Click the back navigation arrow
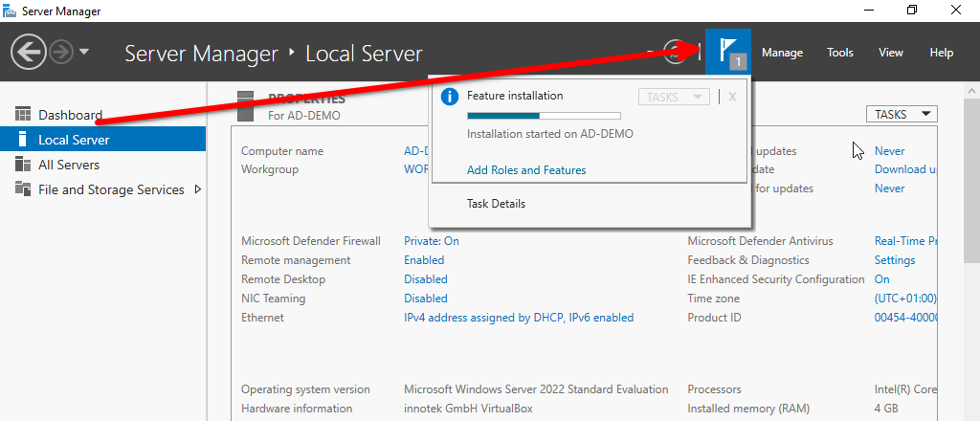 (x=28, y=52)
